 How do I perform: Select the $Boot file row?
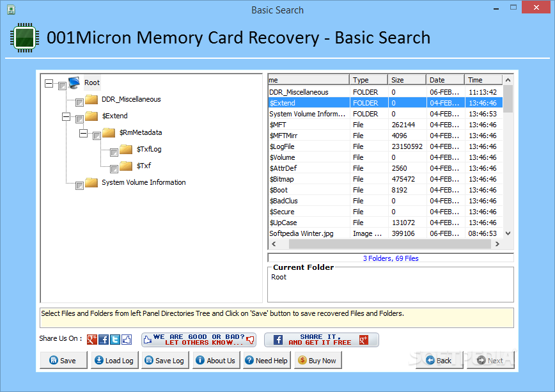tap(385, 190)
